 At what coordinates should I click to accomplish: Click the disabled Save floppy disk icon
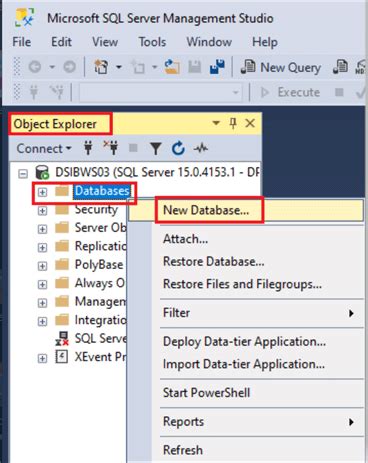coord(194,67)
